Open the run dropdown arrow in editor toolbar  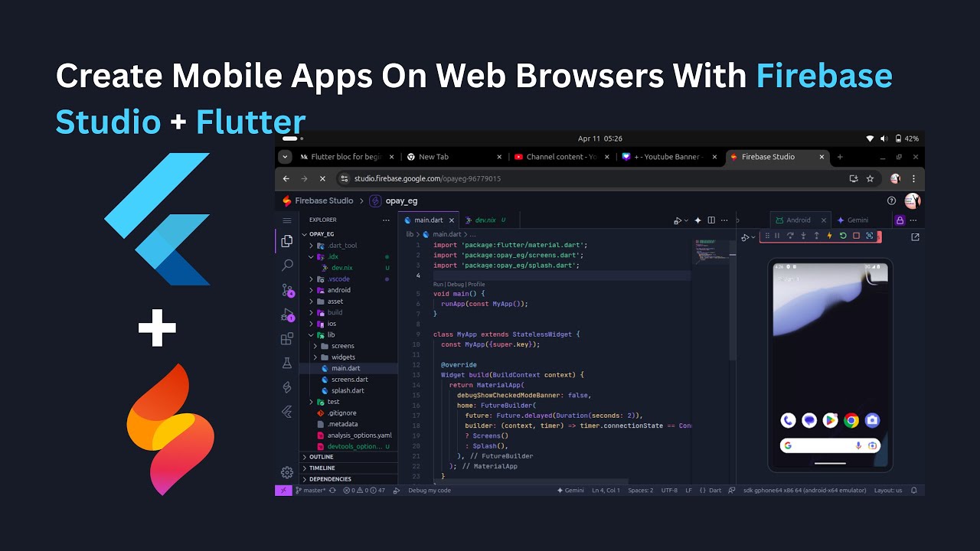click(686, 220)
